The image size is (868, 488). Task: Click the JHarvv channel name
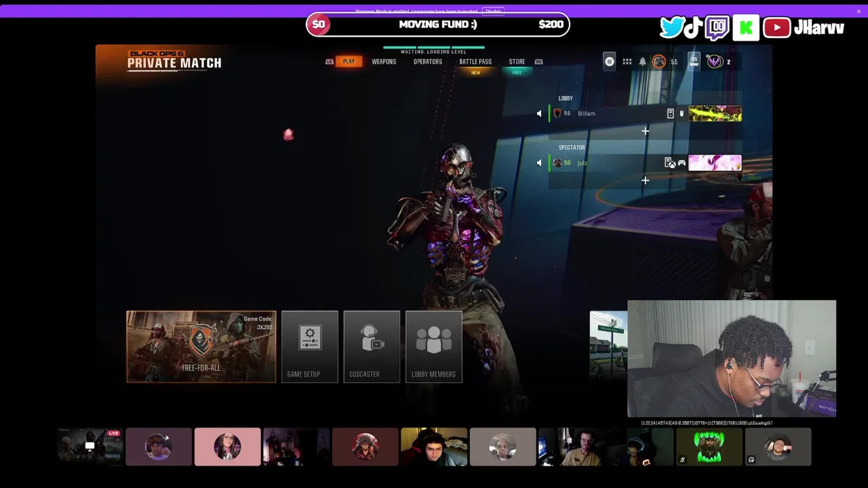pos(819,28)
